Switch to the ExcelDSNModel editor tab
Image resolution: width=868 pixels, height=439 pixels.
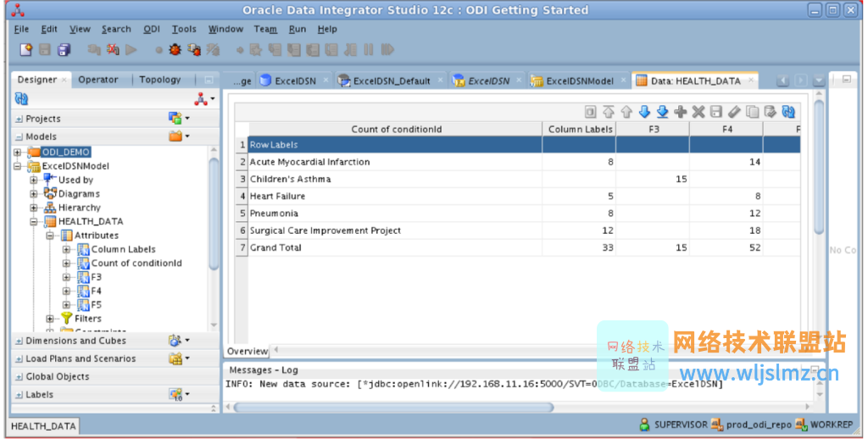point(580,81)
